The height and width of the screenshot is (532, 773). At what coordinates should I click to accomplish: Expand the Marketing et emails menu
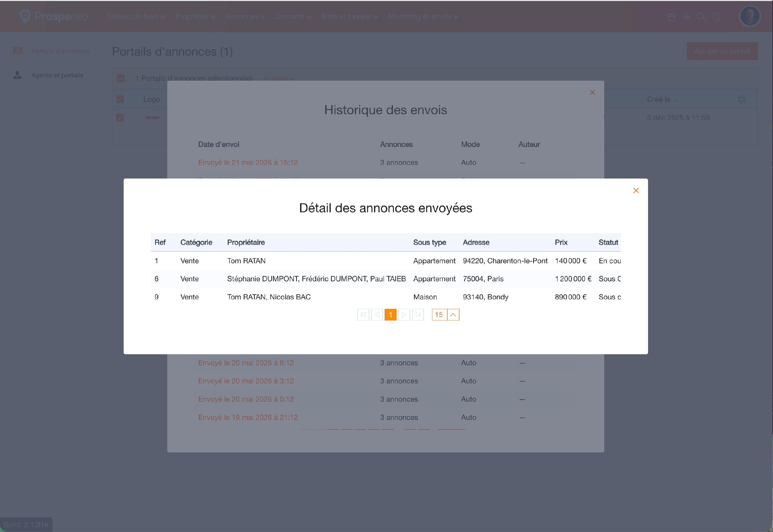click(423, 17)
